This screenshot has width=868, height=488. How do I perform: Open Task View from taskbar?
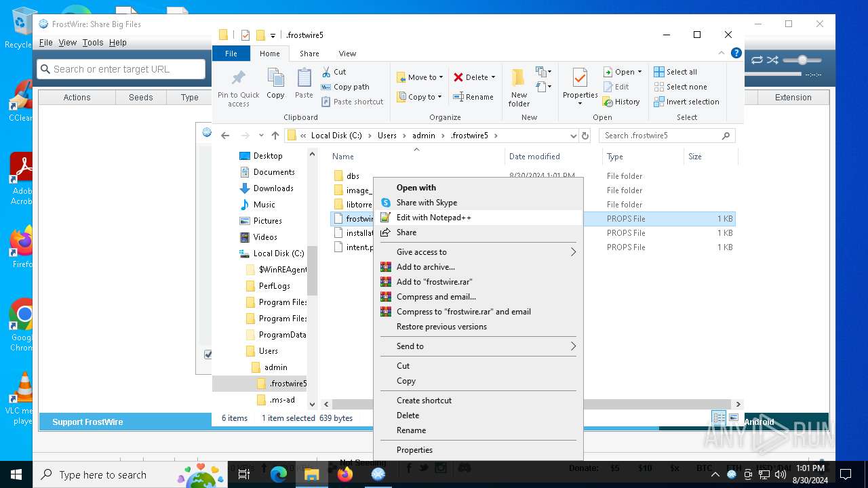[x=245, y=474]
